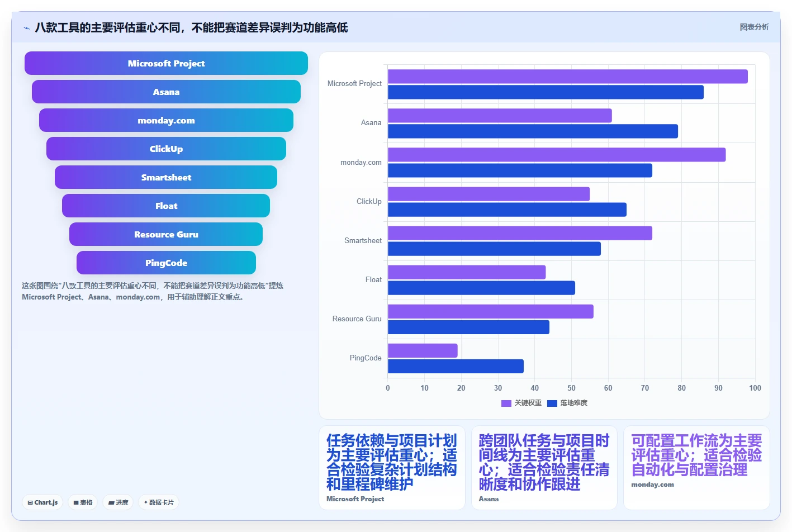The height and width of the screenshot is (532, 792).
Task: Select the monday.com funnel bar
Action: click(x=166, y=120)
